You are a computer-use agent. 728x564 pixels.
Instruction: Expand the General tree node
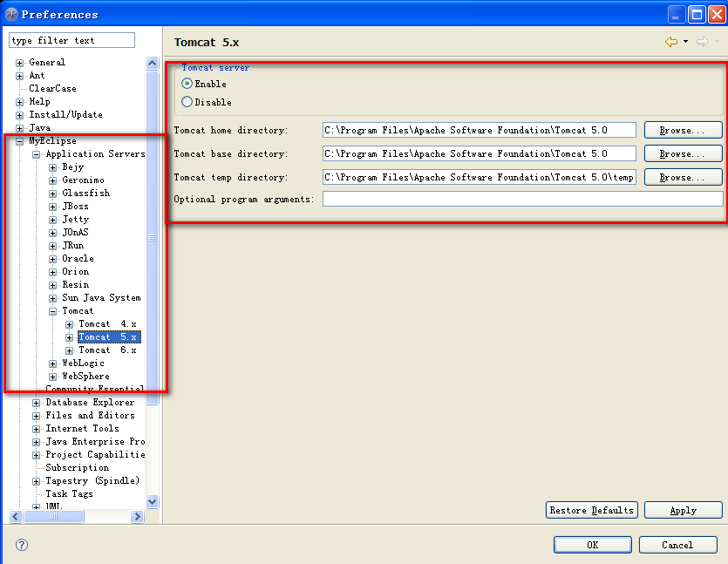(19, 63)
